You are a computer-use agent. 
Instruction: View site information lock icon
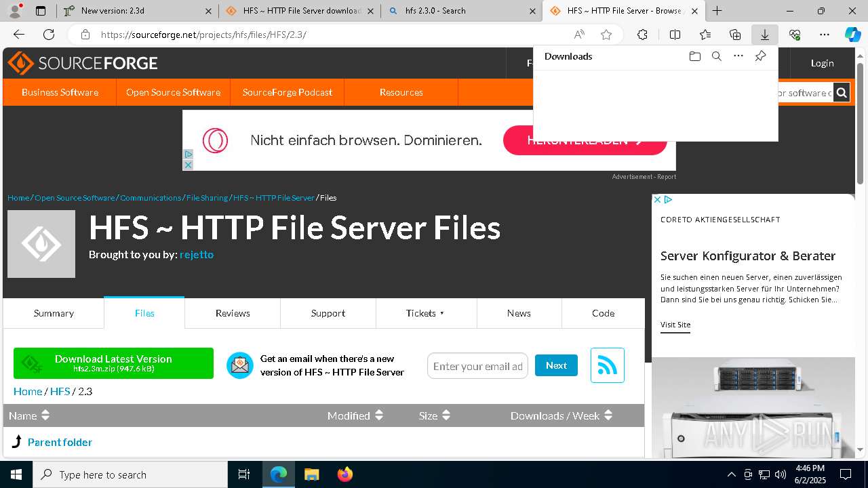click(85, 35)
